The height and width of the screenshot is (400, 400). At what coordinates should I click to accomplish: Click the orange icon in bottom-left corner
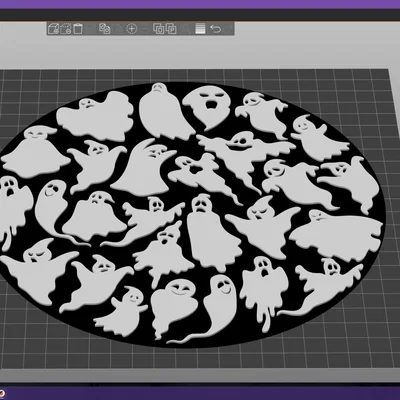pos(2,392)
